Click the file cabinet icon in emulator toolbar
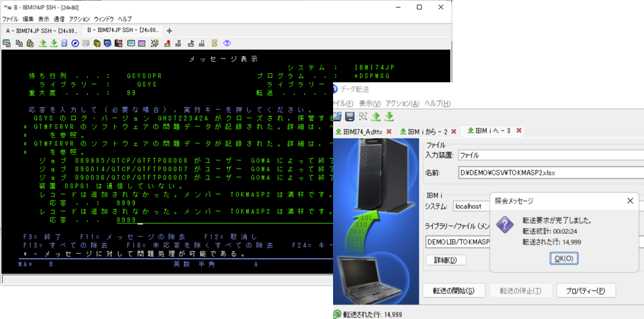 [64, 43]
